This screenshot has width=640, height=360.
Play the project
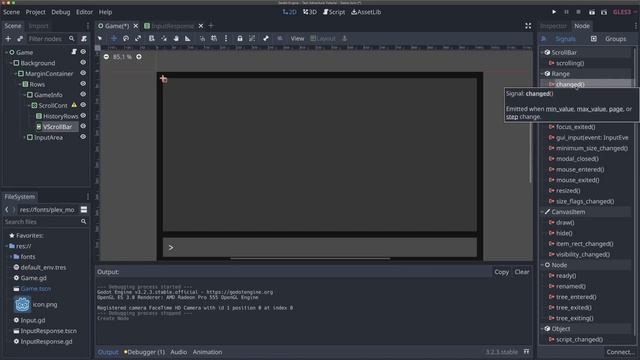pyautogui.click(x=554, y=12)
